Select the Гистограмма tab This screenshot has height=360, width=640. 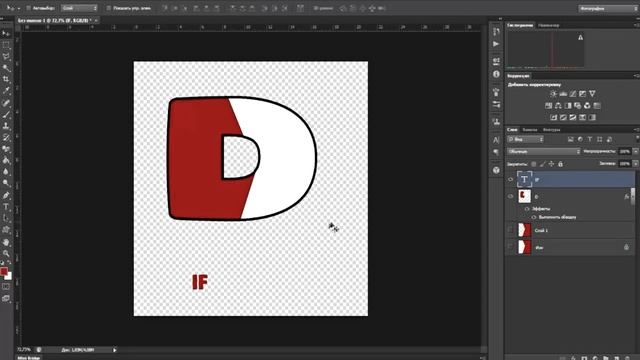pyautogui.click(x=520, y=25)
